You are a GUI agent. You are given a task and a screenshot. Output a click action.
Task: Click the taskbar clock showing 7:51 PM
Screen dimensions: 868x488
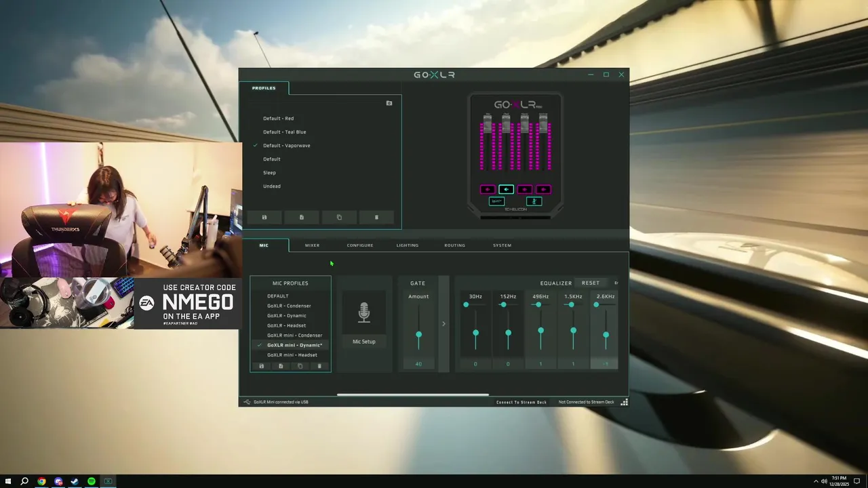click(x=839, y=481)
